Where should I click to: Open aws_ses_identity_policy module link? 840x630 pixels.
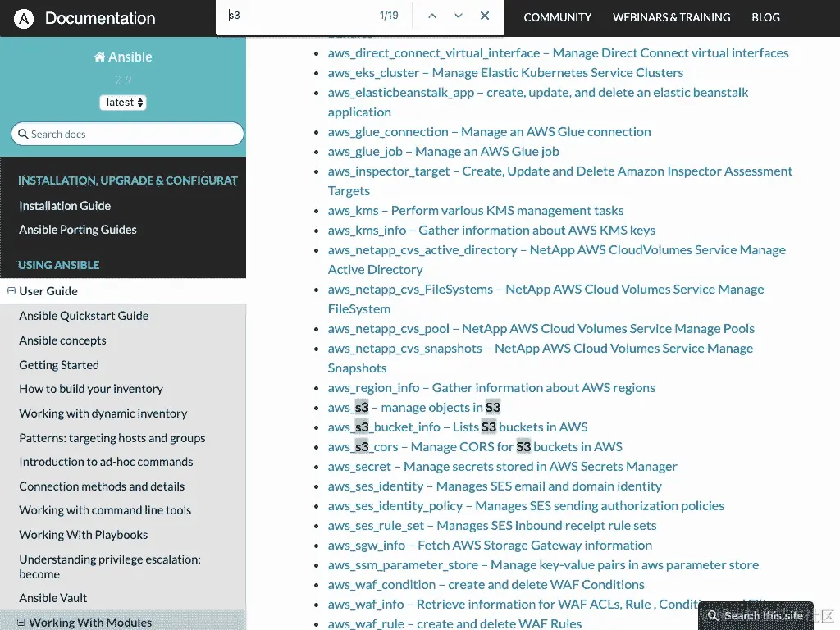[526, 506]
